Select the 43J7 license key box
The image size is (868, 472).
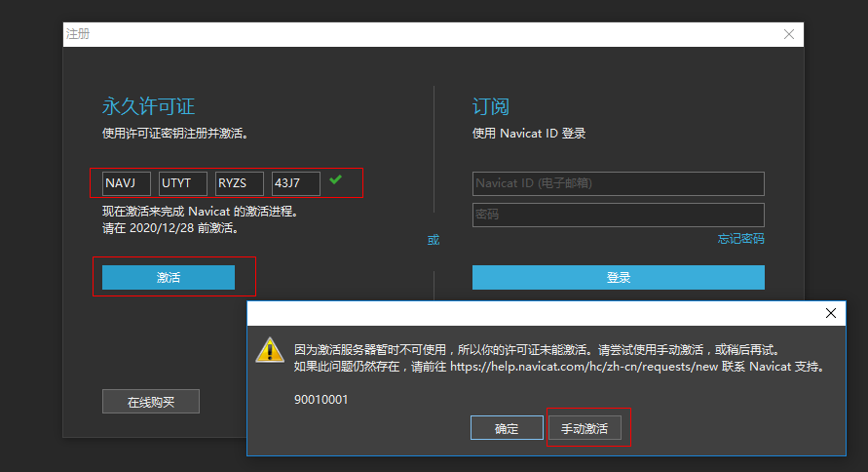[x=295, y=183]
